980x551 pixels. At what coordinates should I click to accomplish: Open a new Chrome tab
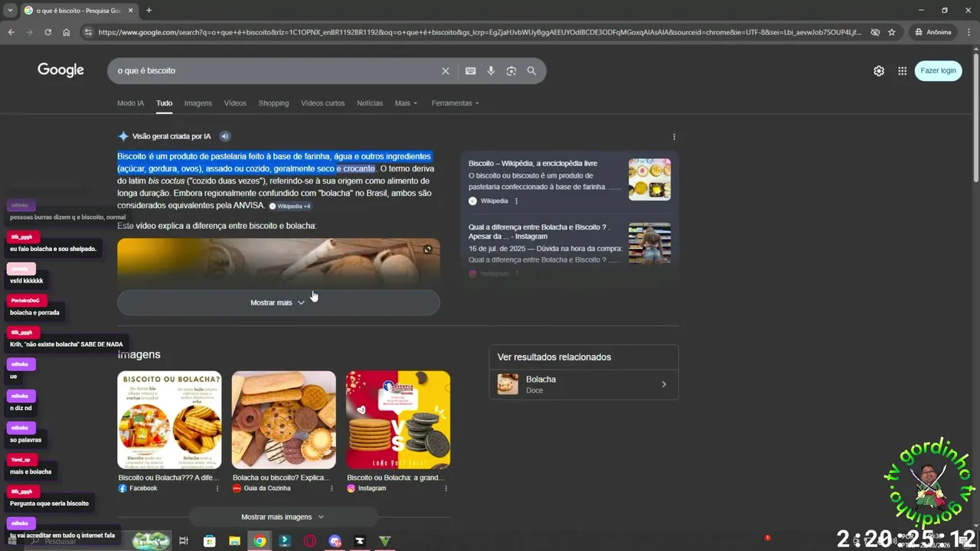click(149, 11)
